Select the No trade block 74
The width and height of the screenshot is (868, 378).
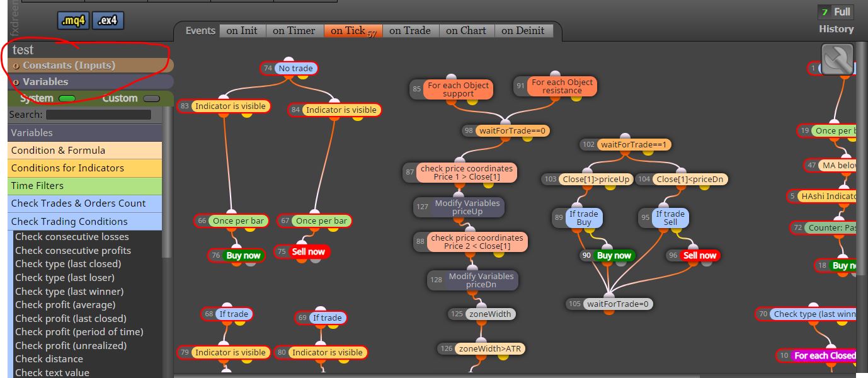[289, 68]
